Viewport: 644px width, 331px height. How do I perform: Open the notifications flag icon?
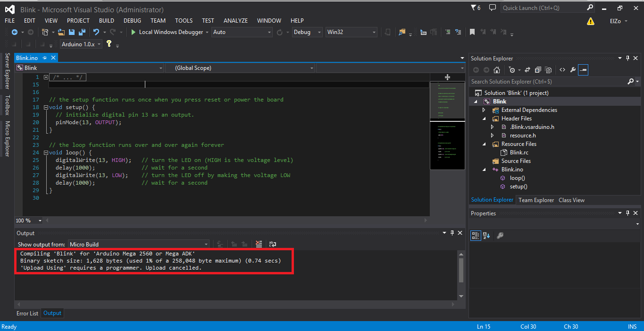tap(476, 8)
